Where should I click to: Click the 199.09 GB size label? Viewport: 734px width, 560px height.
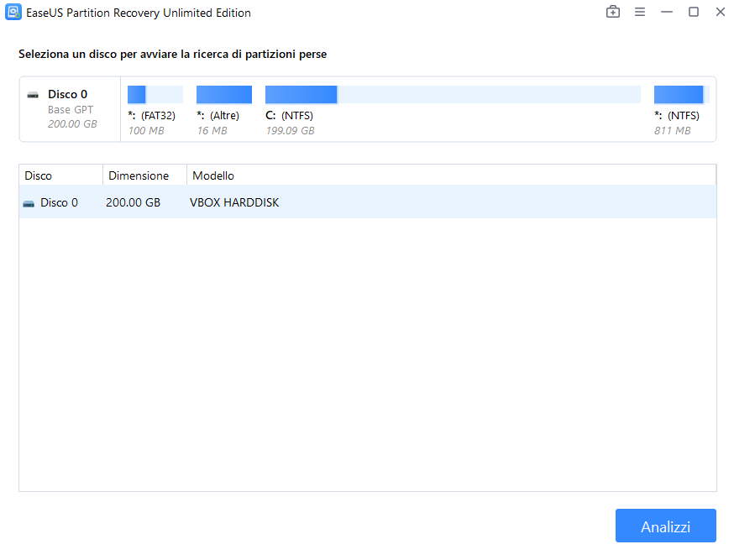point(291,130)
